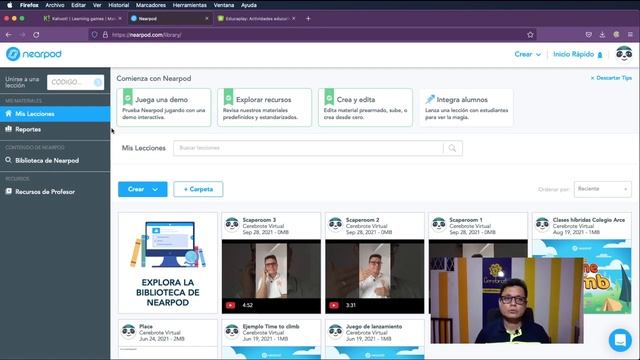Viewport: 640px width, 360px height.
Task: Close the Nearpod browser tab
Action: [x=207, y=18]
